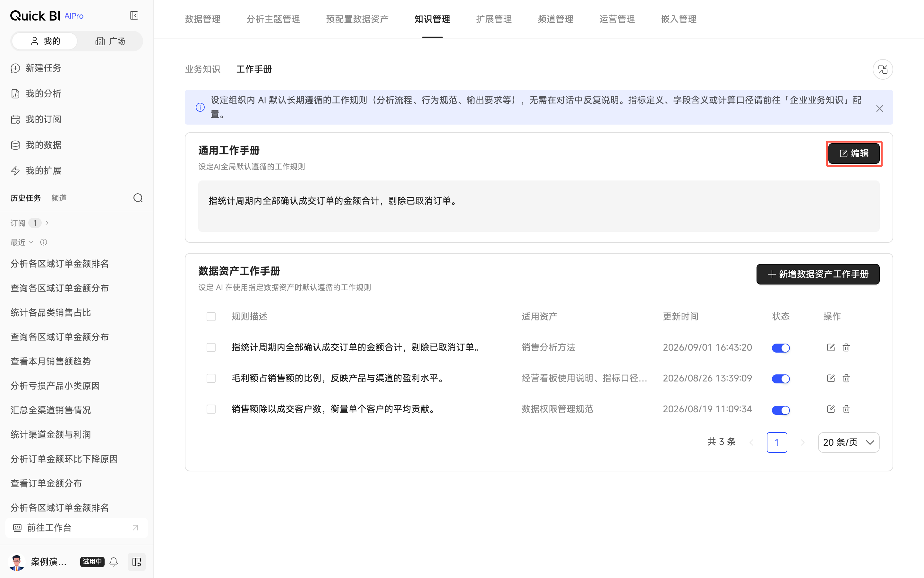
Task: Click the 编辑 button for 通用工作手册
Action: tap(854, 153)
